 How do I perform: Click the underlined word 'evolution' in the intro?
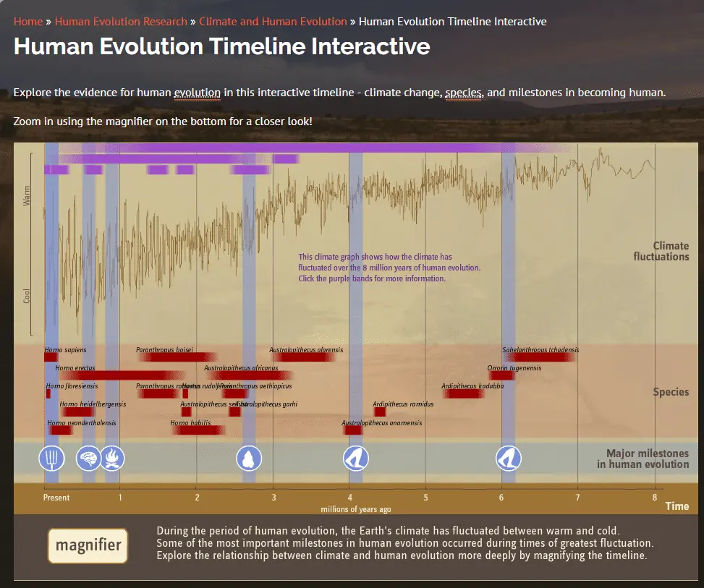tap(197, 93)
